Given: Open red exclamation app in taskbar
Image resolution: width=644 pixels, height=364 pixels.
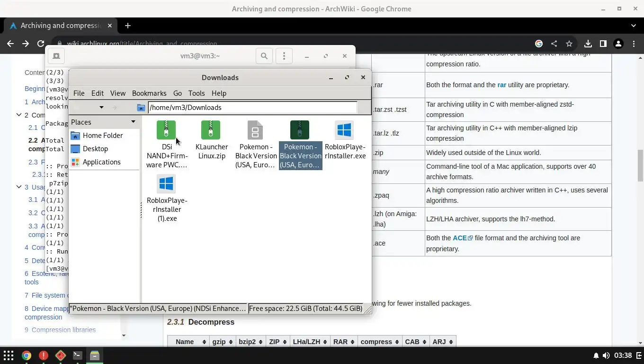Looking at the screenshot, I should point(43,355).
